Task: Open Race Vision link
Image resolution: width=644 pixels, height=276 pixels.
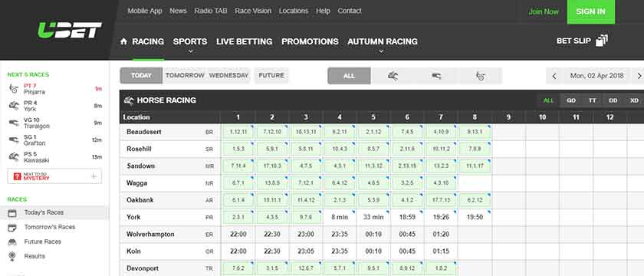Action: pyautogui.click(x=253, y=11)
